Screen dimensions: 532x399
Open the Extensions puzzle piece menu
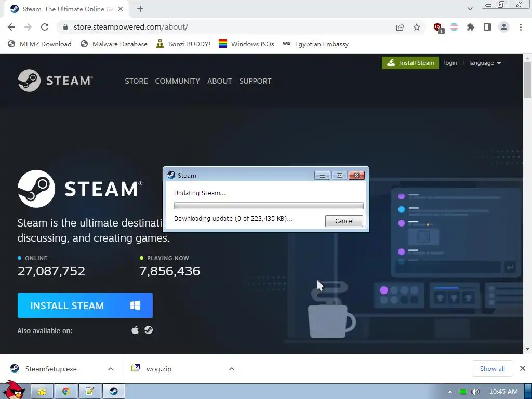pos(471,27)
